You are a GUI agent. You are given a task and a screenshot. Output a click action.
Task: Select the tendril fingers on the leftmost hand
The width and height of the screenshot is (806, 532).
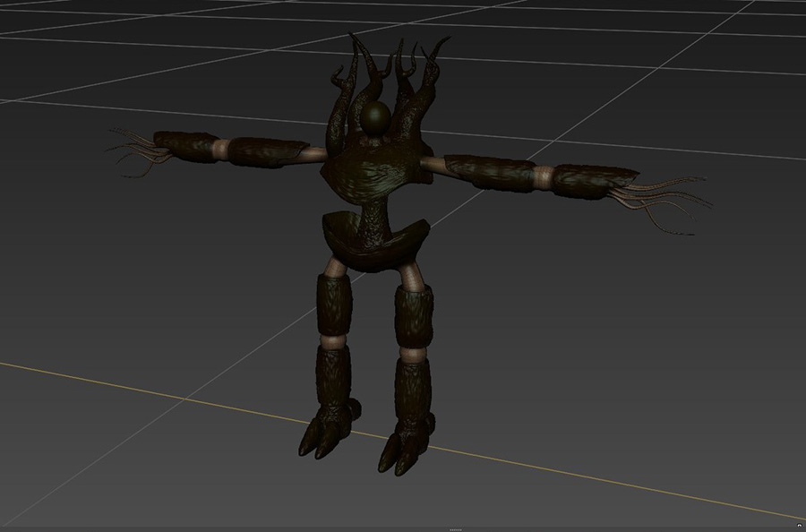pos(133,150)
